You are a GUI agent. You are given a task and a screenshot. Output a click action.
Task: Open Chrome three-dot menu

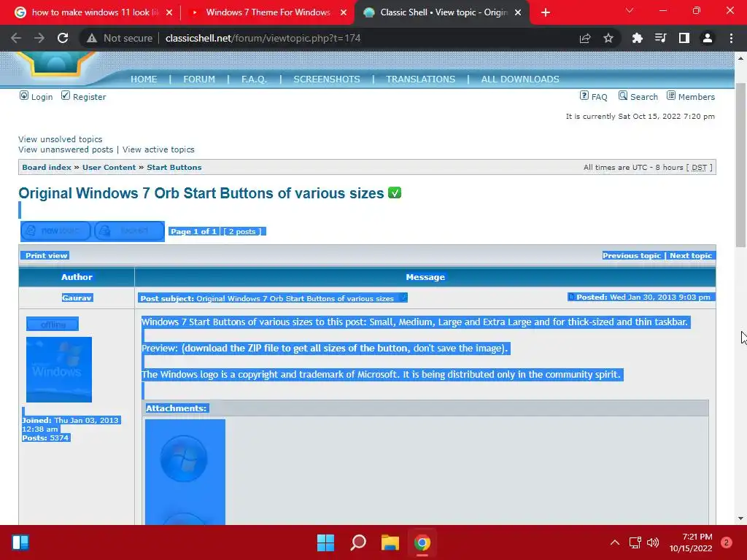point(731,38)
